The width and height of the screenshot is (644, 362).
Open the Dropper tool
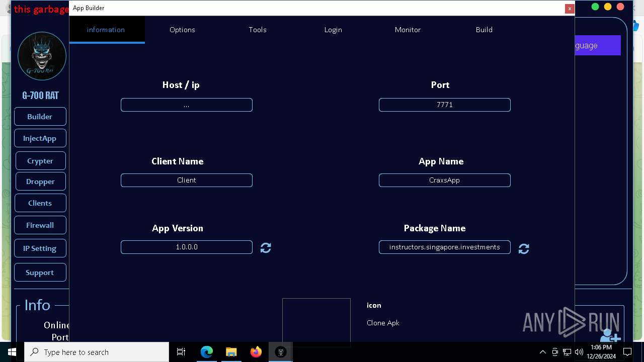coord(40,182)
